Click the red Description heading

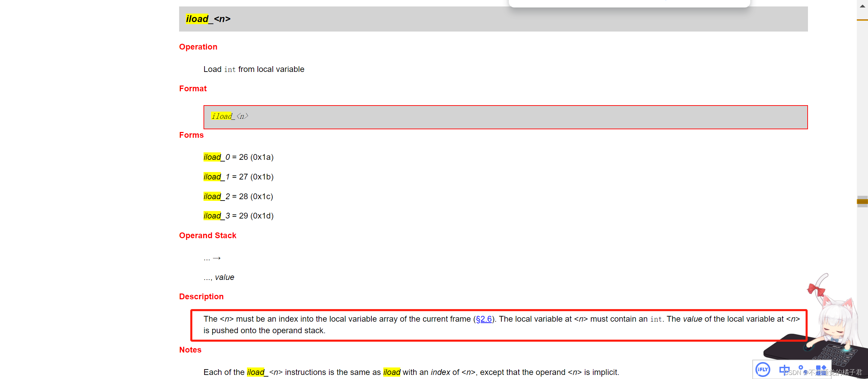pos(201,297)
